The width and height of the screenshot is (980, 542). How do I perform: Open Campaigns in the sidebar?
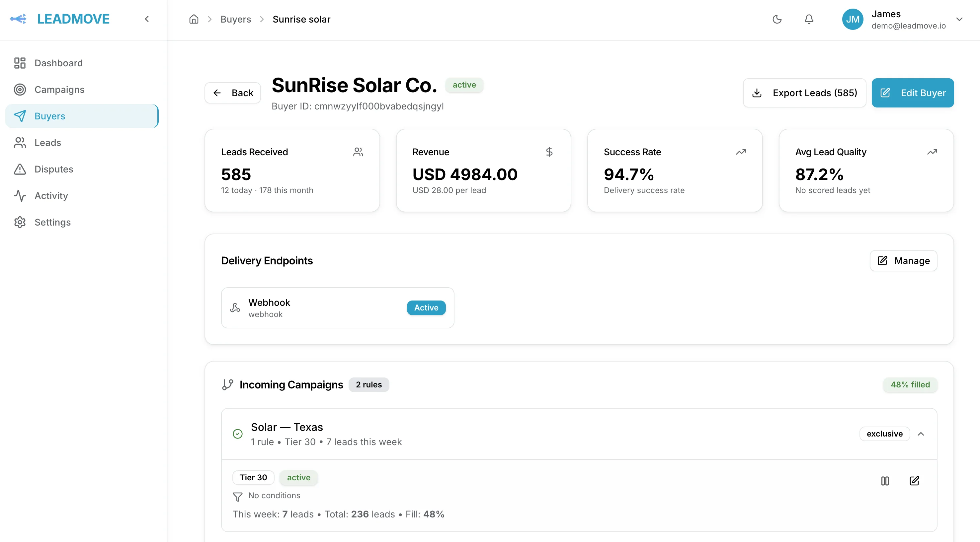[82, 90]
